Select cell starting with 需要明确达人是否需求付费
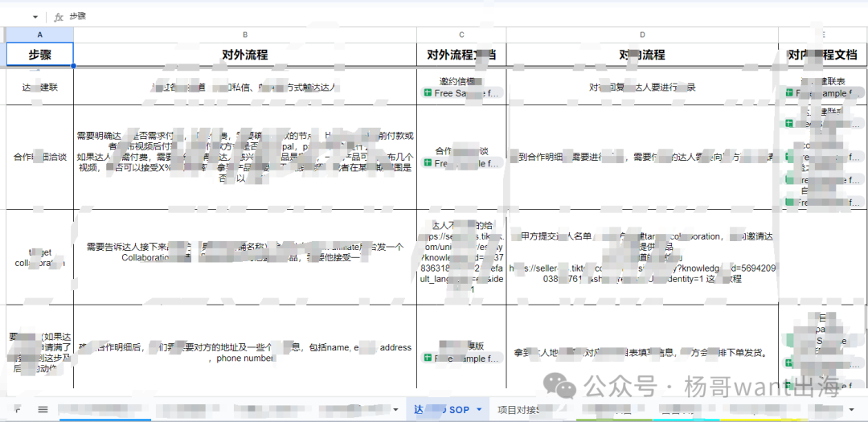The image size is (868, 422). click(245, 157)
